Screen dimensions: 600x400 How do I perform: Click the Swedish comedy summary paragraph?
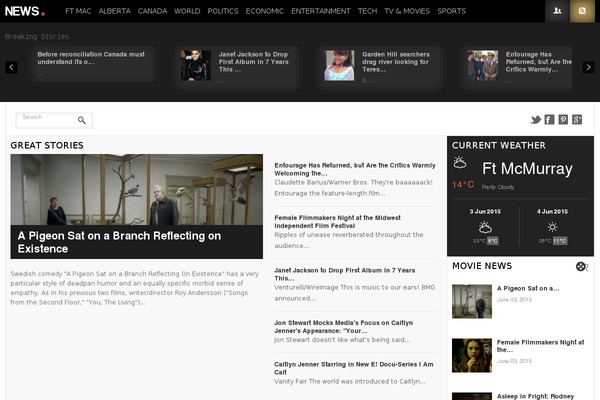135,288
